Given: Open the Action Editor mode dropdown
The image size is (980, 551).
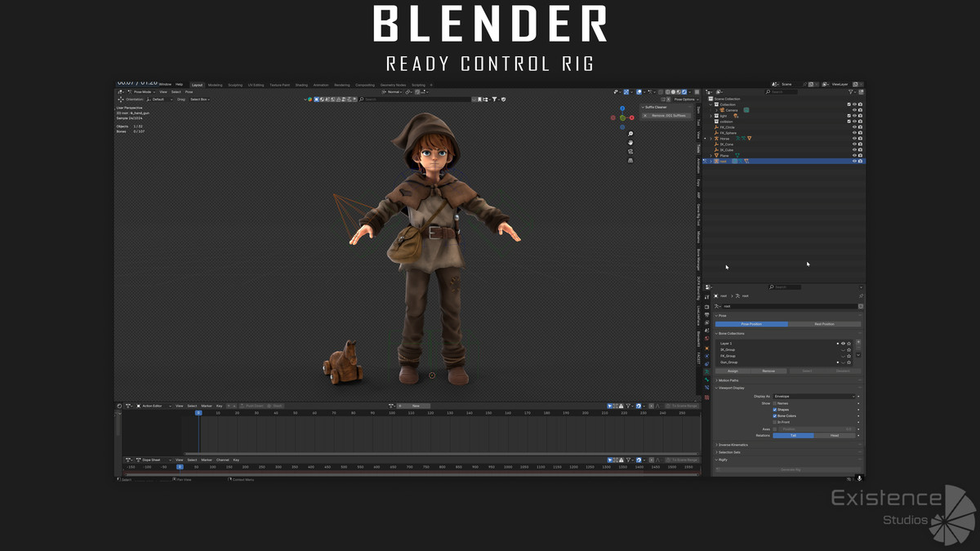Looking at the screenshot, I should coord(151,406).
